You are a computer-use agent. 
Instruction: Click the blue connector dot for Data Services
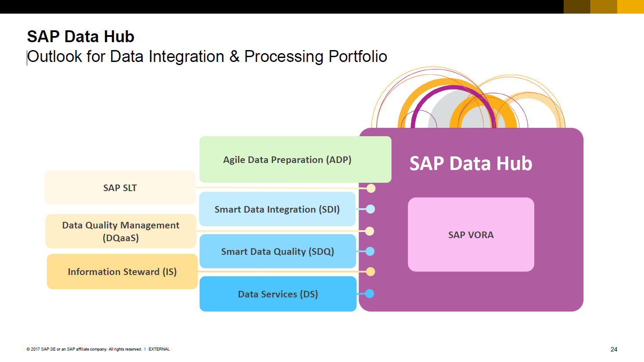[370, 293]
